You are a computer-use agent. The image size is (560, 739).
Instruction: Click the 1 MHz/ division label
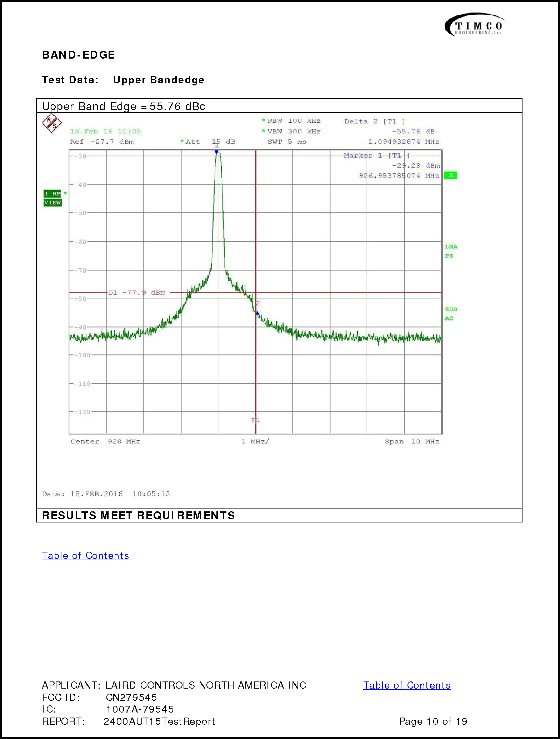pos(255,442)
